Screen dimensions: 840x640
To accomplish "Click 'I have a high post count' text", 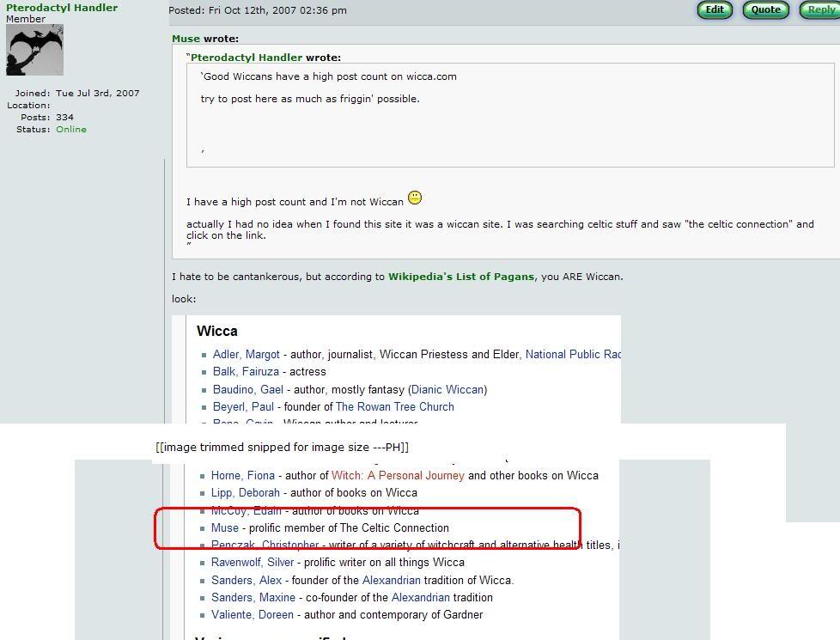I will (x=295, y=202).
